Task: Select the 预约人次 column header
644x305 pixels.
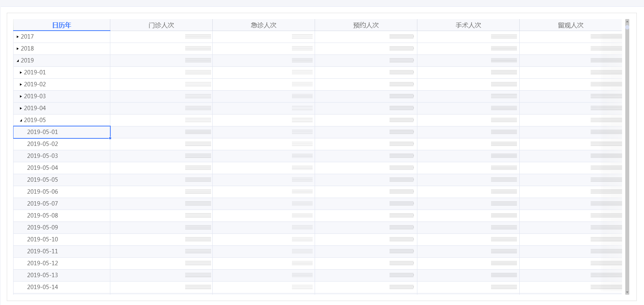Action: pyautogui.click(x=366, y=25)
